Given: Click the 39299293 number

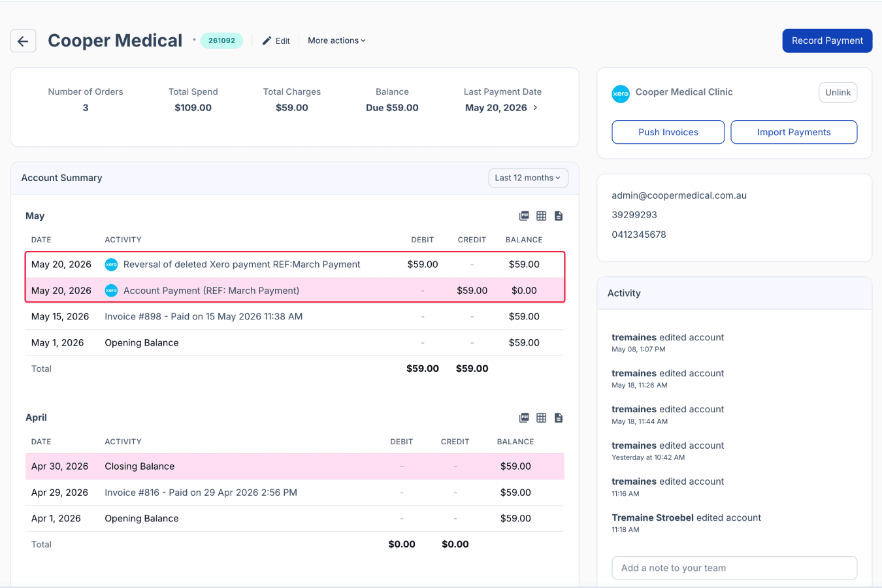Looking at the screenshot, I should point(634,215).
